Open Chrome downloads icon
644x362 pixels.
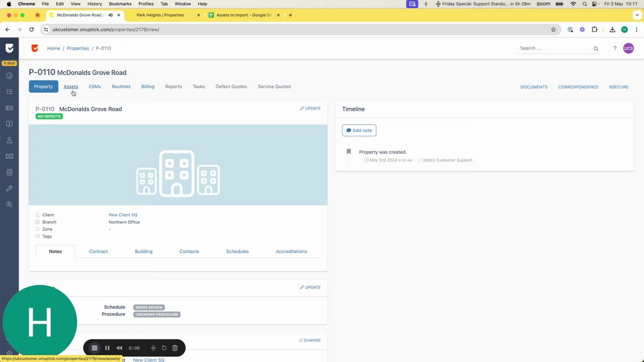612,30
